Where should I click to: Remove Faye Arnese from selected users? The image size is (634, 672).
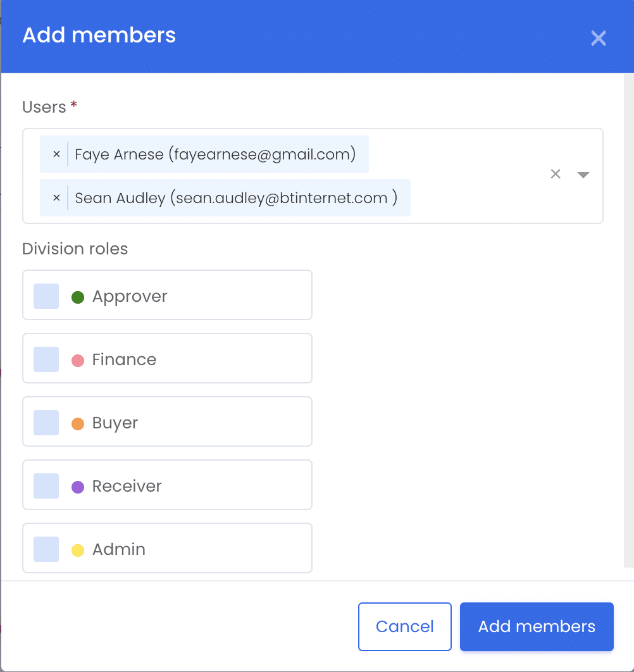tap(56, 154)
